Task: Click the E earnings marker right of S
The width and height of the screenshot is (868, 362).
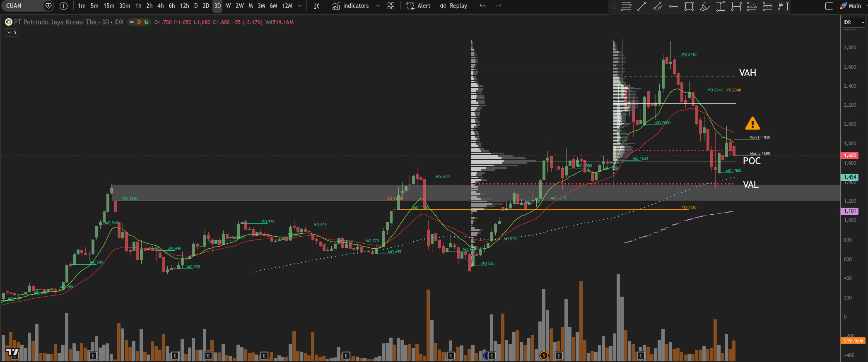Action: pyautogui.click(x=559, y=355)
